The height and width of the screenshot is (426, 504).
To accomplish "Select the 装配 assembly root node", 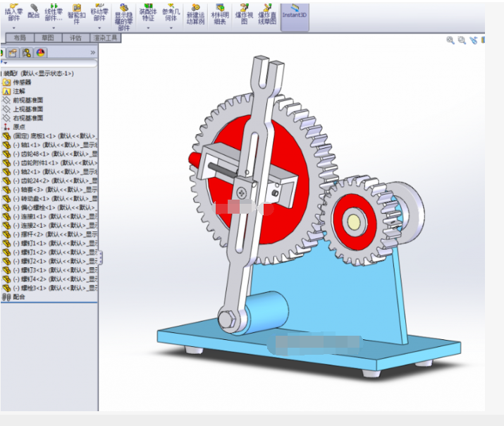I will pyautogui.click(x=39, y=73).
